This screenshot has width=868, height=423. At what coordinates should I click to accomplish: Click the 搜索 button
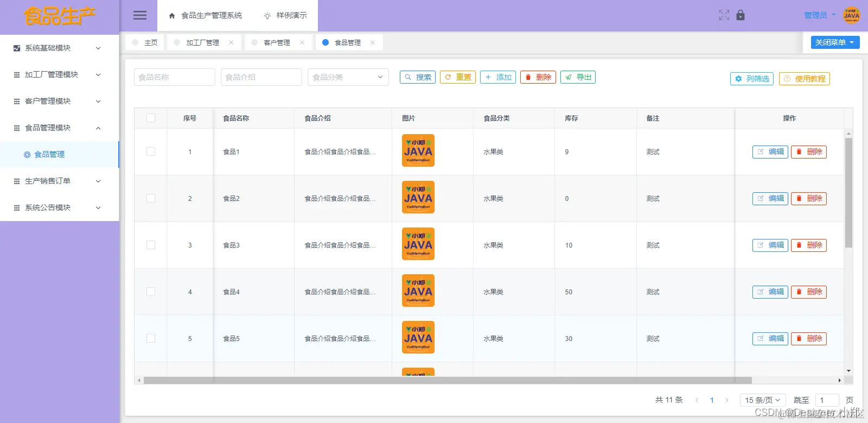click(x=418, y=77)
